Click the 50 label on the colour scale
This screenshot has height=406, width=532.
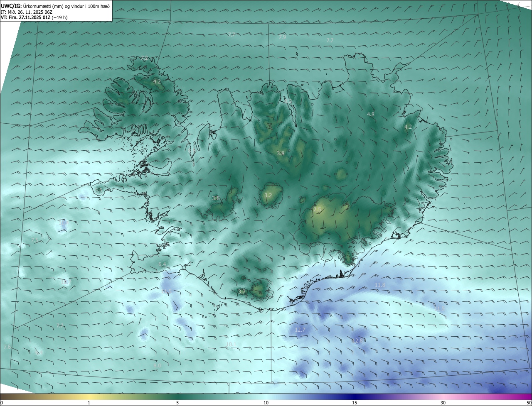(x=529, y=403)
